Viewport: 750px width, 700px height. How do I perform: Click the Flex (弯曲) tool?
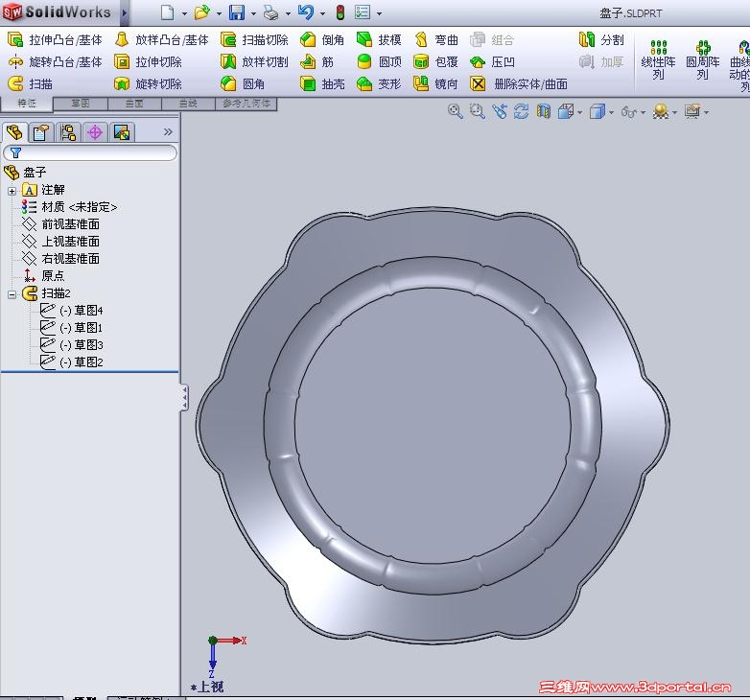pos(435,39)
